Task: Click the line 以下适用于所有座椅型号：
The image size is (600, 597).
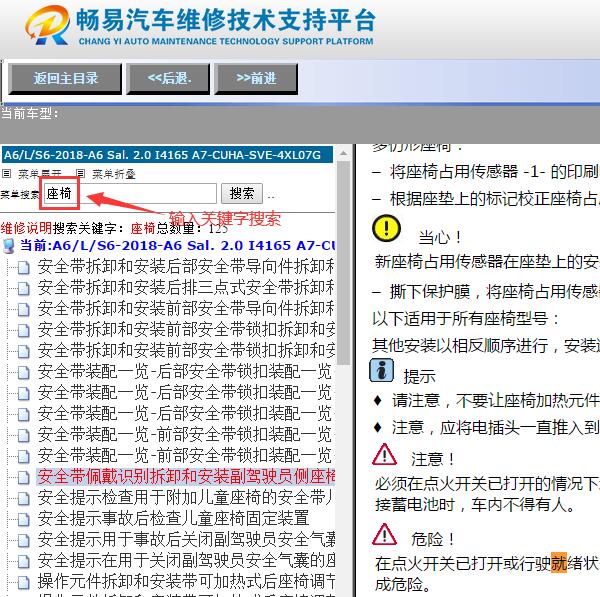Action: click(466, 318)
